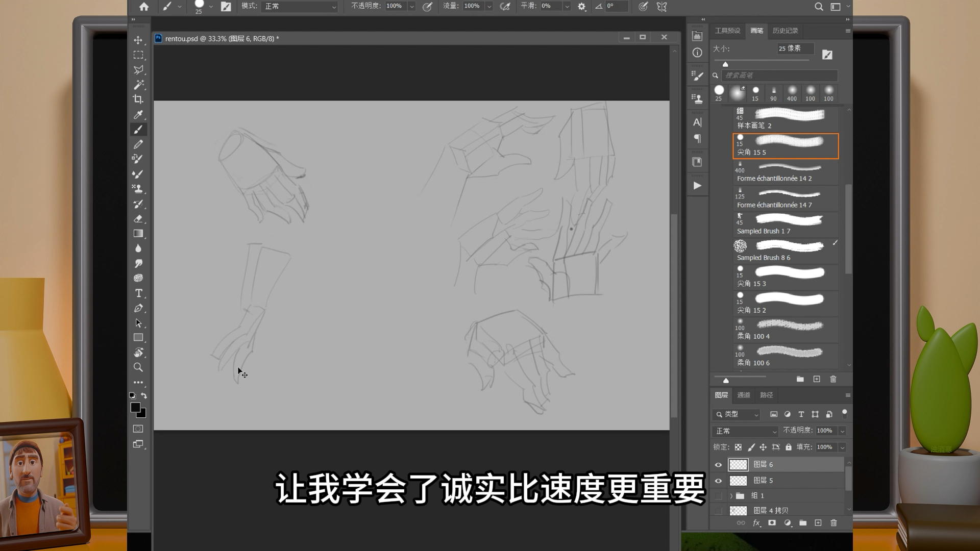Switch to the 通道 tab
The height and width of the screenshot is (551, 980).
744,395
